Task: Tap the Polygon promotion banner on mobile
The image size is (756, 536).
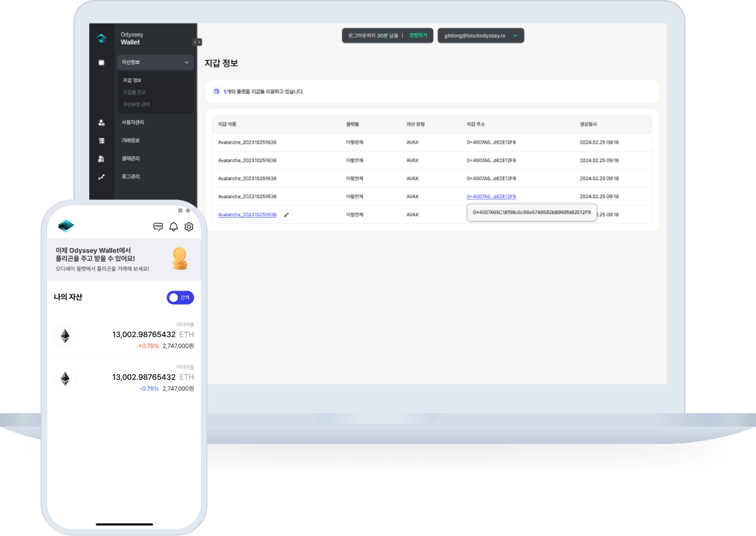Action: point(124,259)
